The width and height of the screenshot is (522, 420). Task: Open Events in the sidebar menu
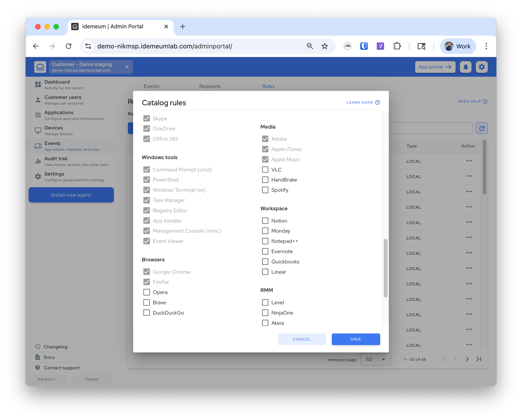71,146
